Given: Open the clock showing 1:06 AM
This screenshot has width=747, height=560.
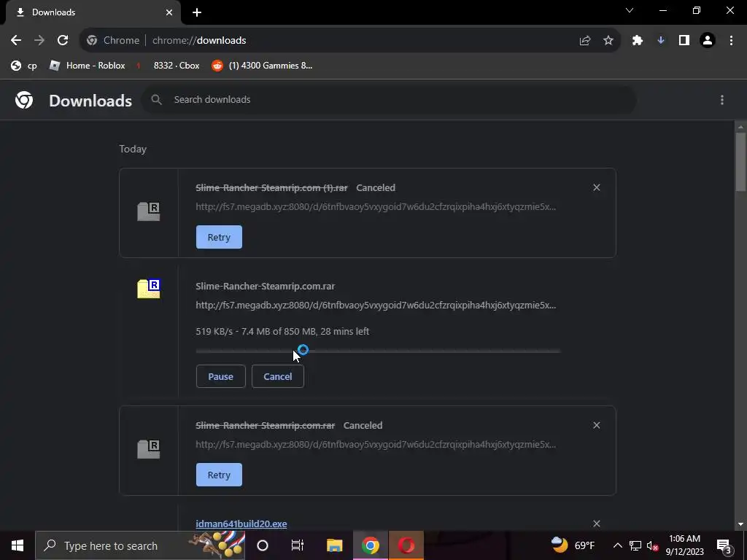Looking at the screenshot, I should point(684,545).
